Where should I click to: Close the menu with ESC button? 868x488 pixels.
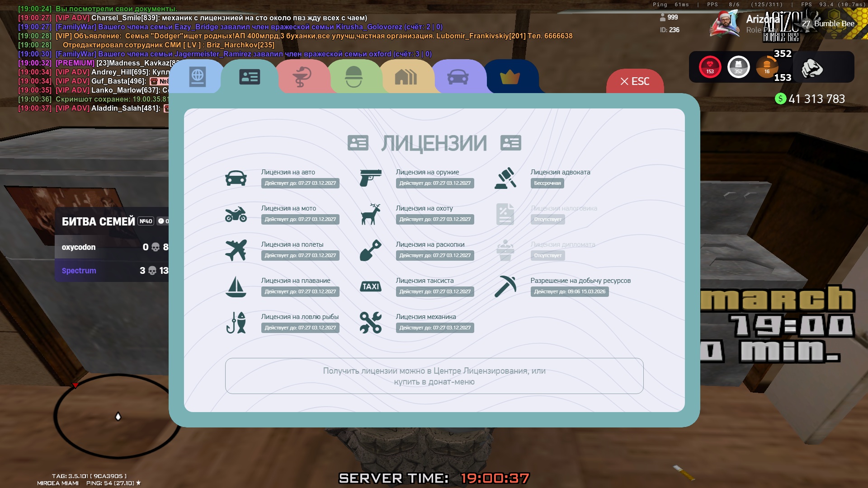tap(635, 81)
